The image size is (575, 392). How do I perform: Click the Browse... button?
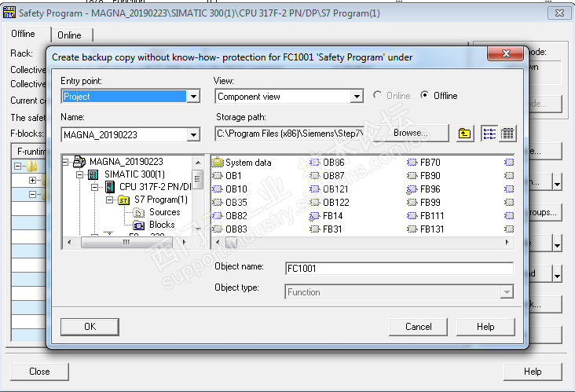coord(410,133)
